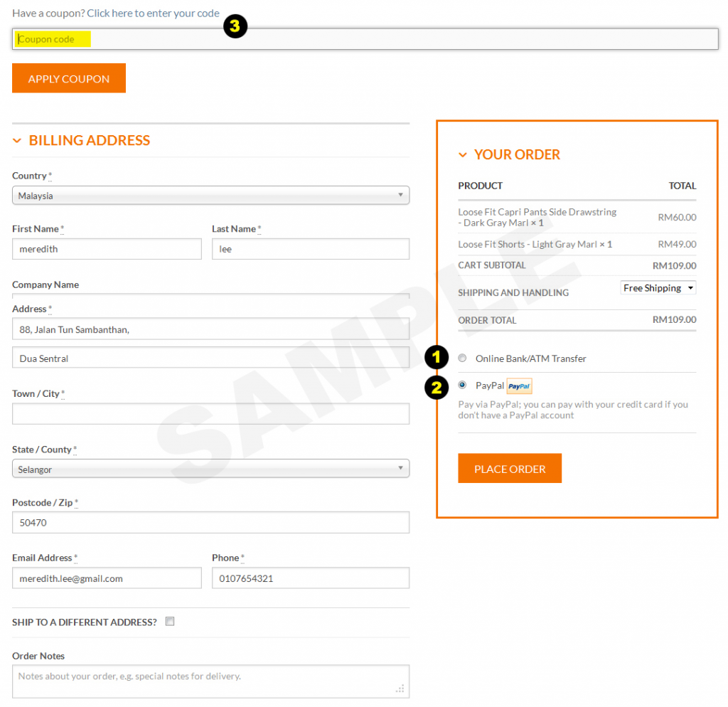Click the Email Address field label
This screenshot has width=728, height=707.
(x=42, y=558)
